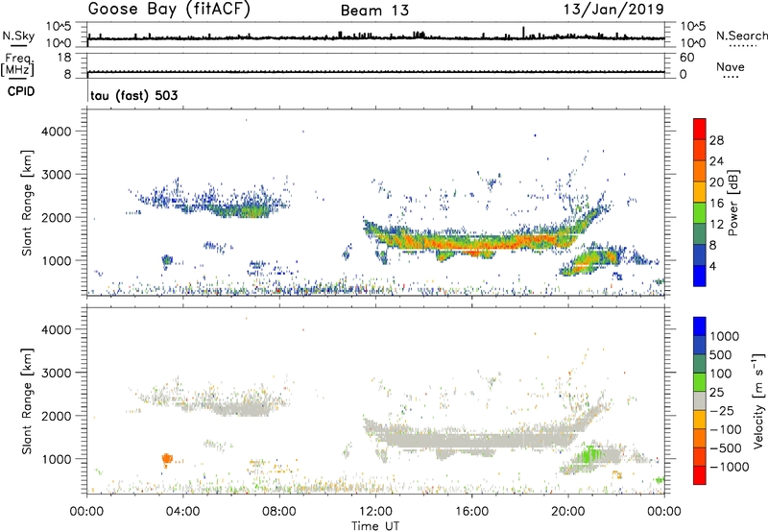768x532 pixels.
Task: Click the "-500" label on Velocity colorbar
Action: pyautogui.click(x=726, y=448)
